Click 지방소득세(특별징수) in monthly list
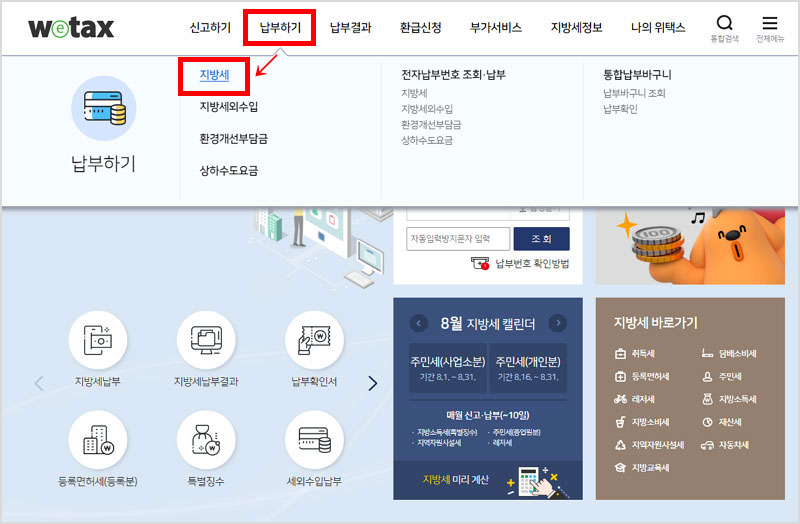This screenshot has width=800, height=524. point(447,432)
